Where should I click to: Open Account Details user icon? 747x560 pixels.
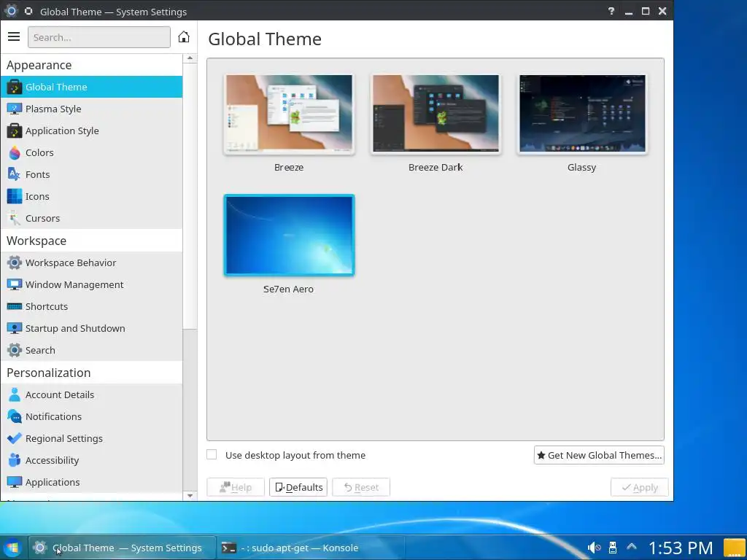tap(15, 394)
